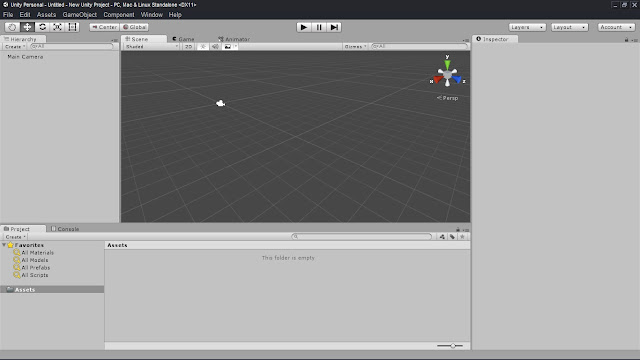Toggle scene lighting sun icon
This screenshot has height=360, width=640.
tap(202, 47)
